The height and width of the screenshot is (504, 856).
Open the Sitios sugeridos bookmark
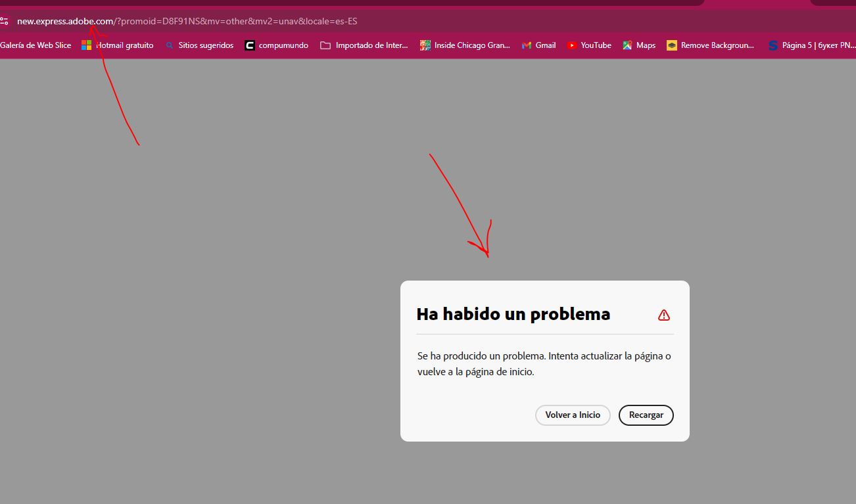199,45
